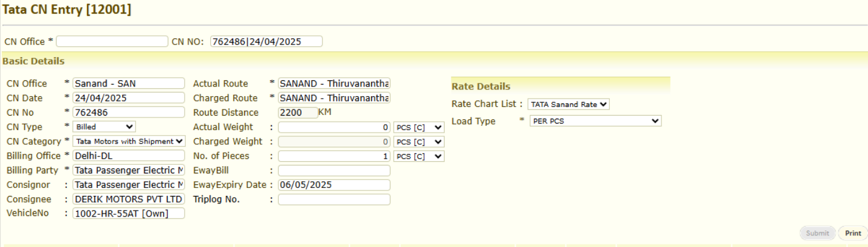
Task: Click the Actual Route input field
Action: tap(334, 83)
